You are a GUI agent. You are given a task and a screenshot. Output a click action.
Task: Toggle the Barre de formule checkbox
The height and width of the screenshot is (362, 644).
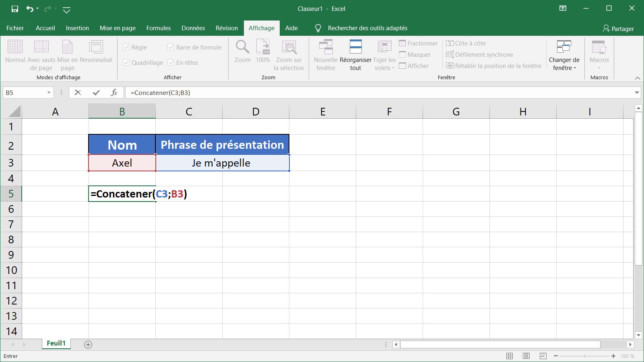click(171, 47)
